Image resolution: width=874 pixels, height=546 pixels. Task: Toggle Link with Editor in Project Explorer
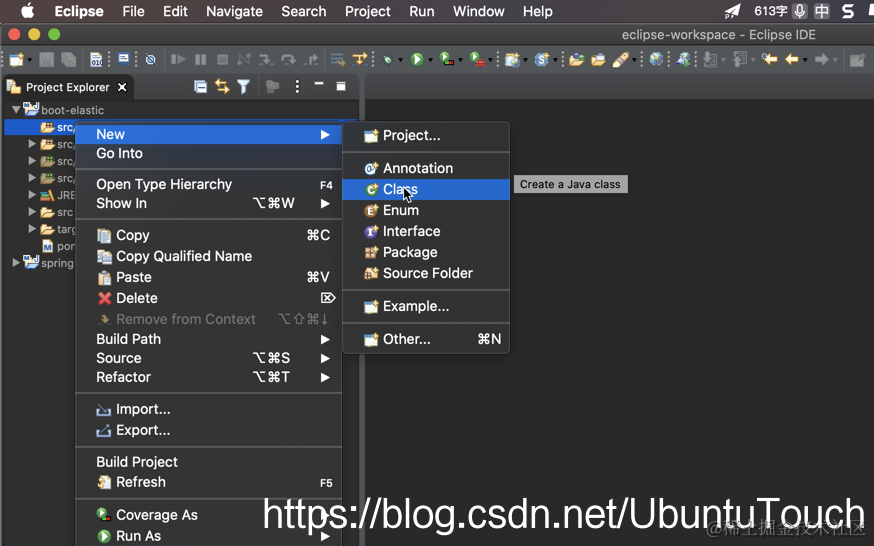222,86
